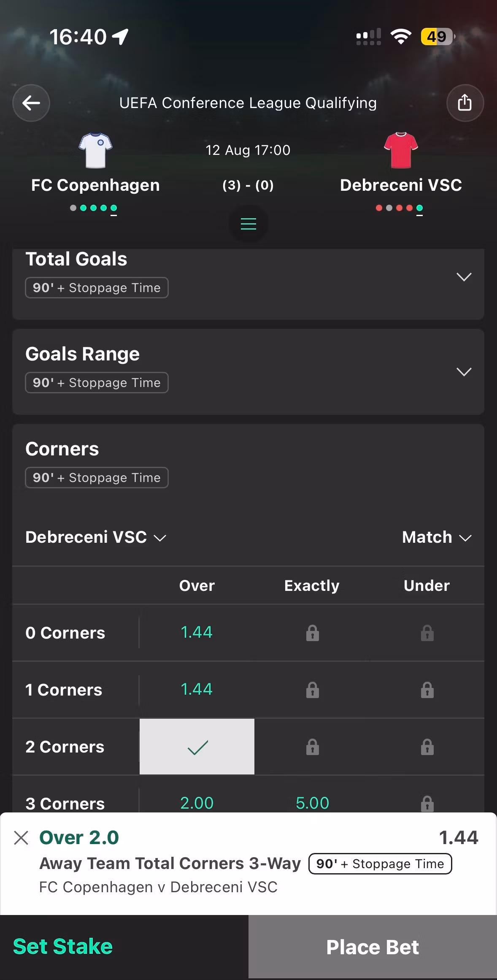Tap the locked Under 3 Corners padlock
This screenshot has height=980, width=497.
(x=427, y=804)
